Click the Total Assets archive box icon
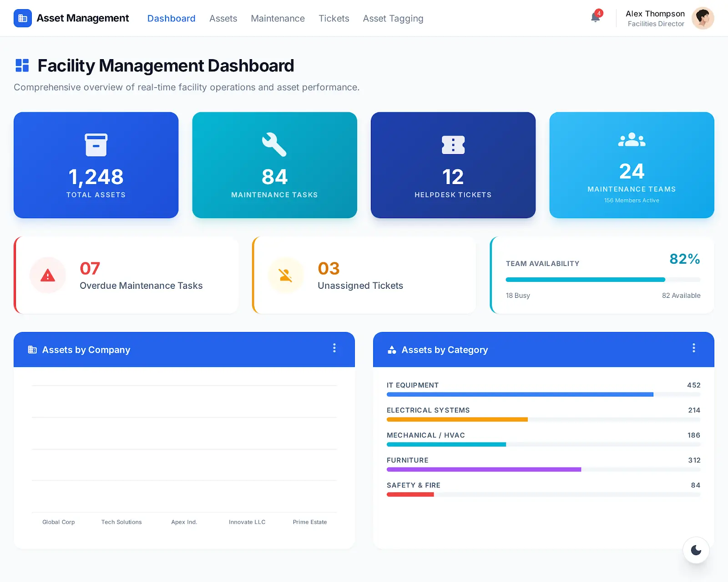The height and width of the screenshot is (582, 728). pyautogui.click(x=96, y=145)
